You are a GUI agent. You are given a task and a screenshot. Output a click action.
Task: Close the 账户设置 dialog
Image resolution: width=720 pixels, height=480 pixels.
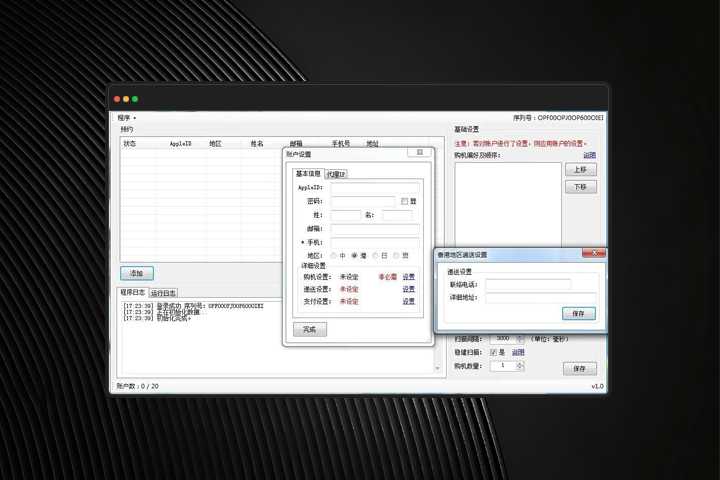click(420, 153)
